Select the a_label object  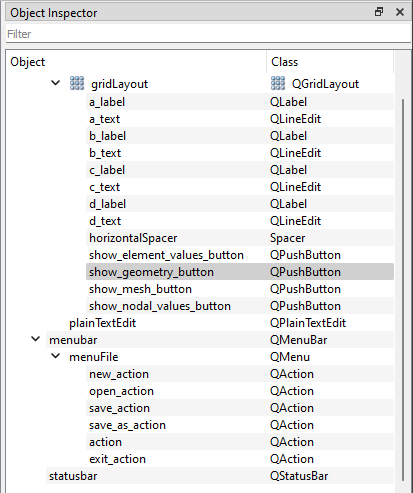[x=107, y=102]
